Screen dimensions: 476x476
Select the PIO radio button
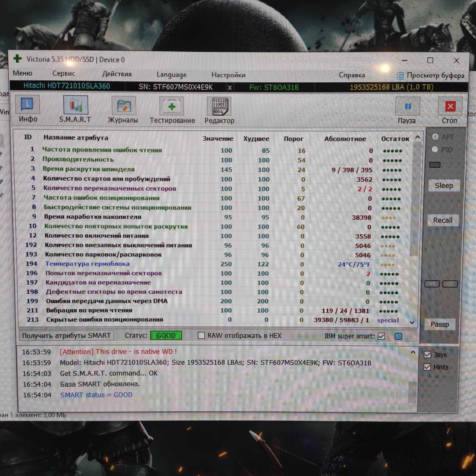tap(435, 149)
